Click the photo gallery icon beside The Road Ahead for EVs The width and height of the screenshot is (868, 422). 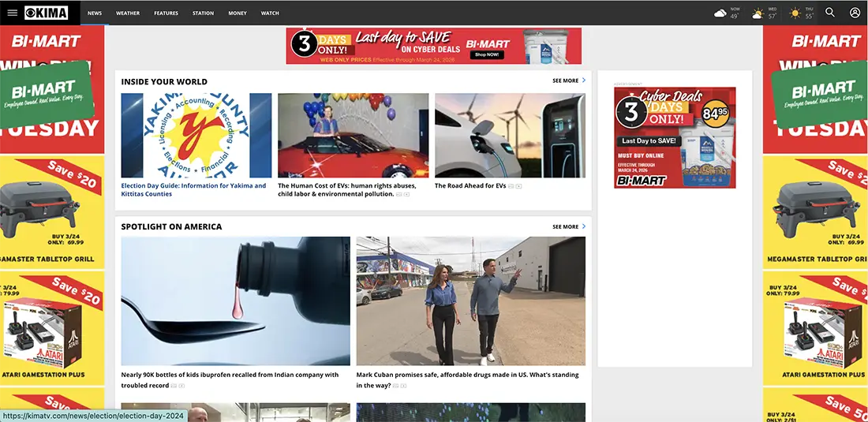511,186
